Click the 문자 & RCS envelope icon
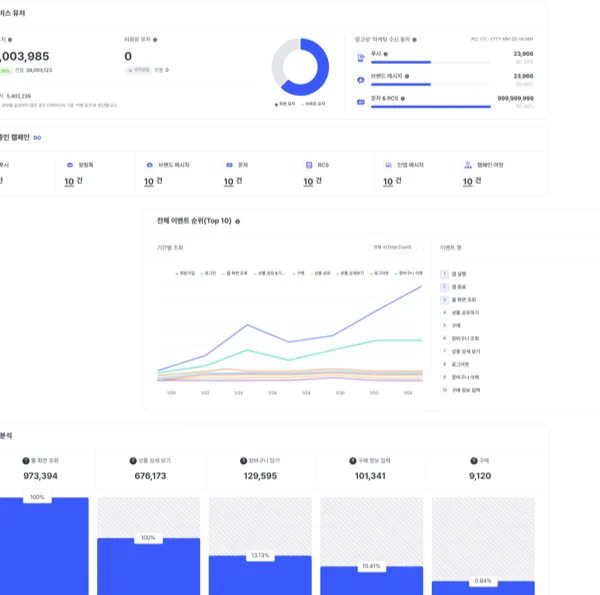Screen dimensions: 600x595 pos(360,102)
